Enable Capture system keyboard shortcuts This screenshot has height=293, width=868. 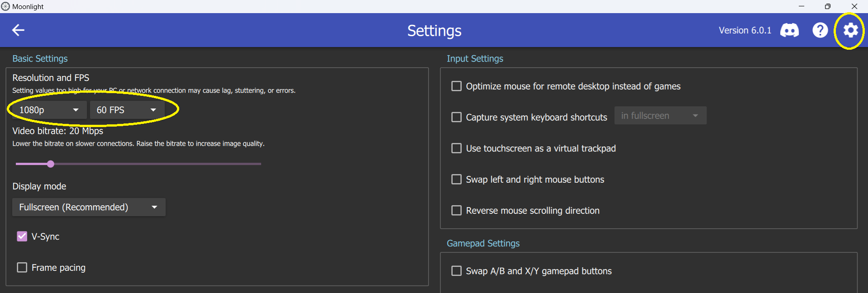(x=457, y=117)
